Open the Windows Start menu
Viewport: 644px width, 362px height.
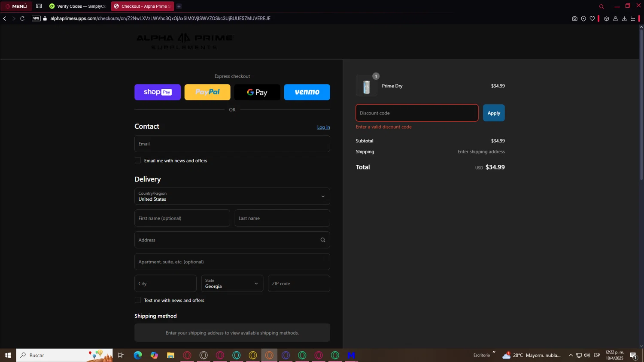pos(8,355)
